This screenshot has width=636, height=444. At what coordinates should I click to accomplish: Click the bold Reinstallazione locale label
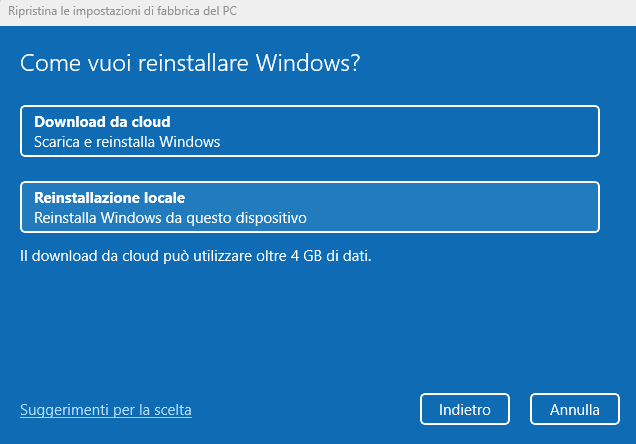coord(110,197)
